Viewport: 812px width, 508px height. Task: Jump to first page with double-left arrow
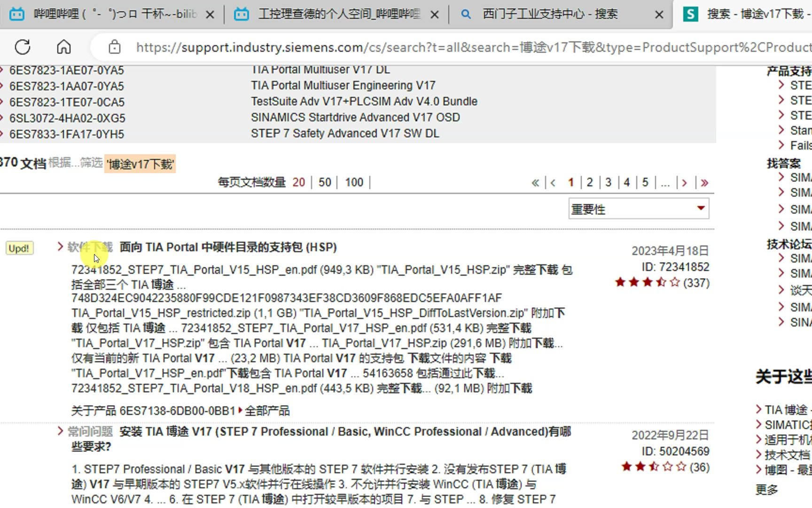coord(535,183)
